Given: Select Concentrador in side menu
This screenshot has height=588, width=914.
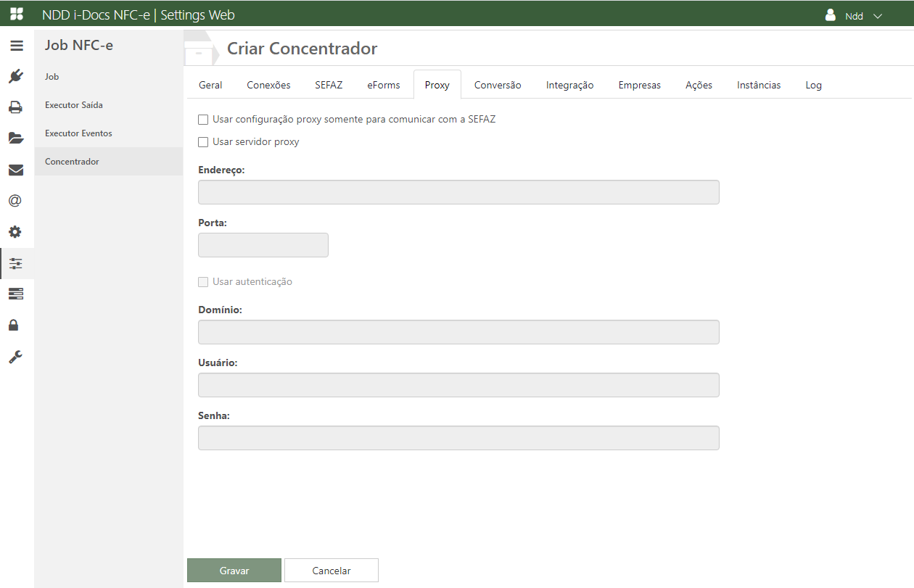Looking at the screenshot, I should (109, 162).
